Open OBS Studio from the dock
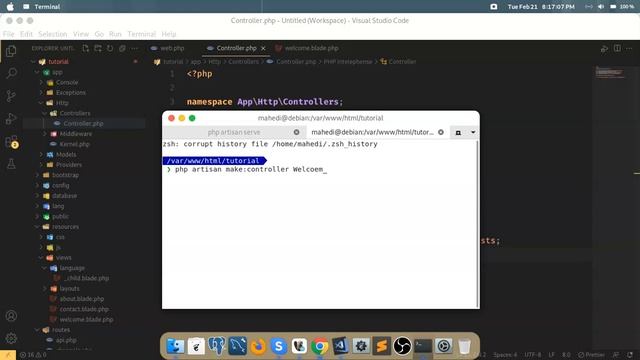 click(402, 346)
